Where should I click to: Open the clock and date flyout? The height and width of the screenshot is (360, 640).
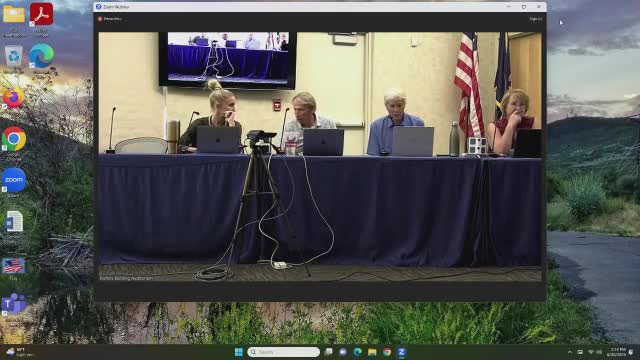click(616, 352)
